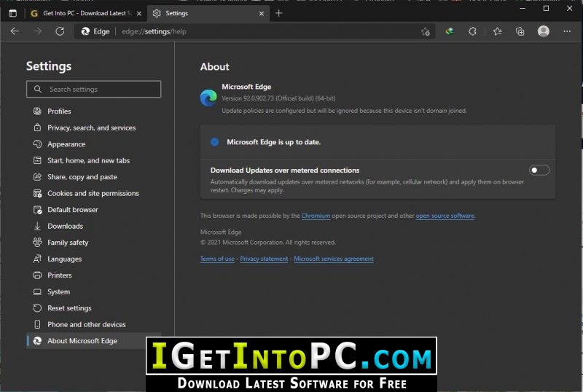This screenshot has height=392, width=583.
Task: Toggle Download Updates over metered connections
Action: (539, 170)
